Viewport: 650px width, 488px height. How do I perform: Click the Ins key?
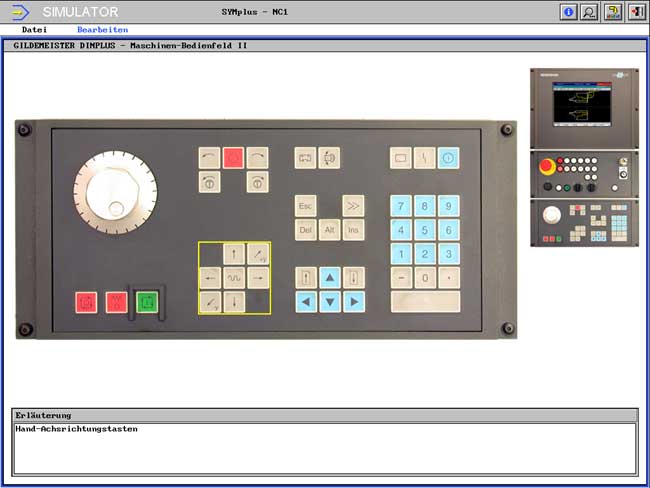(353, 230)
